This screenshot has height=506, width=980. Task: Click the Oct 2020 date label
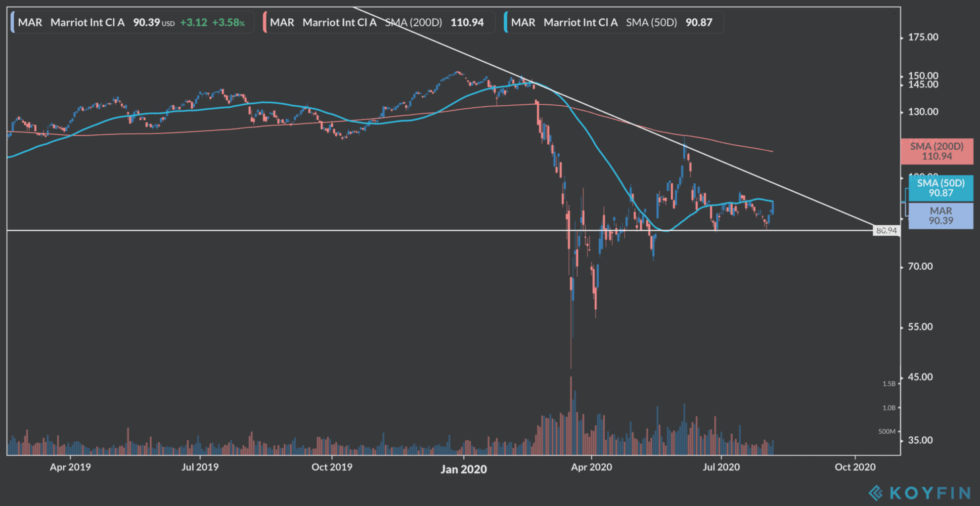[x=855, y=467]
